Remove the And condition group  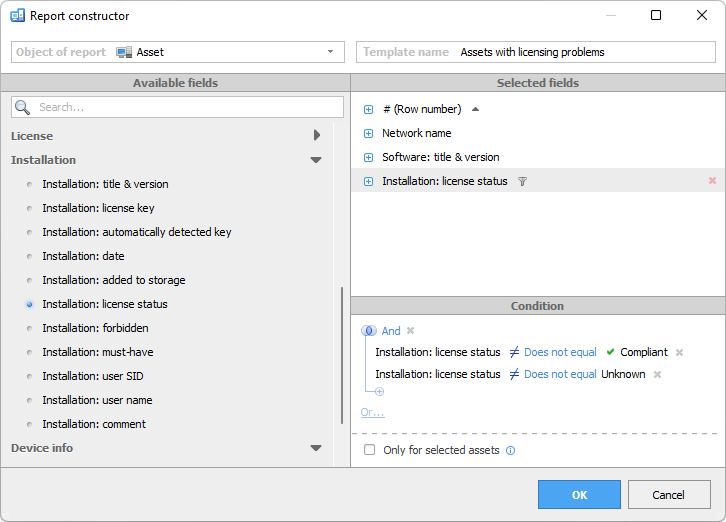coord(410,331)
